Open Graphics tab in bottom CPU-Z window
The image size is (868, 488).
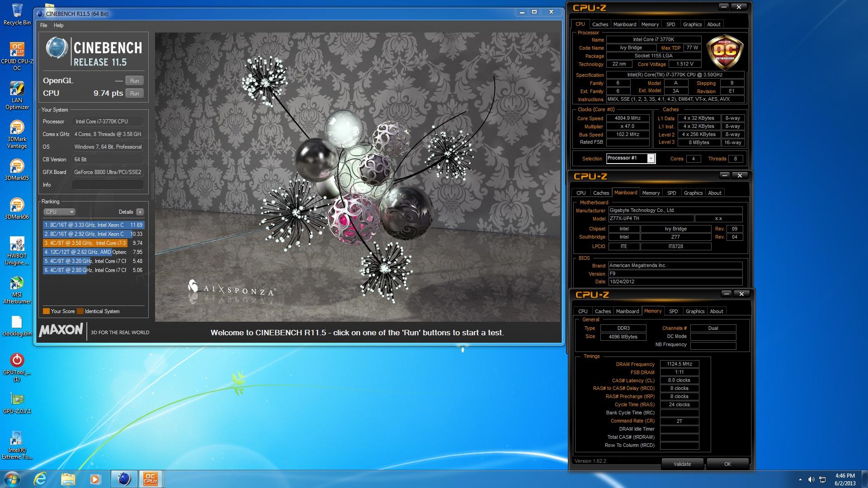[695, 311]
